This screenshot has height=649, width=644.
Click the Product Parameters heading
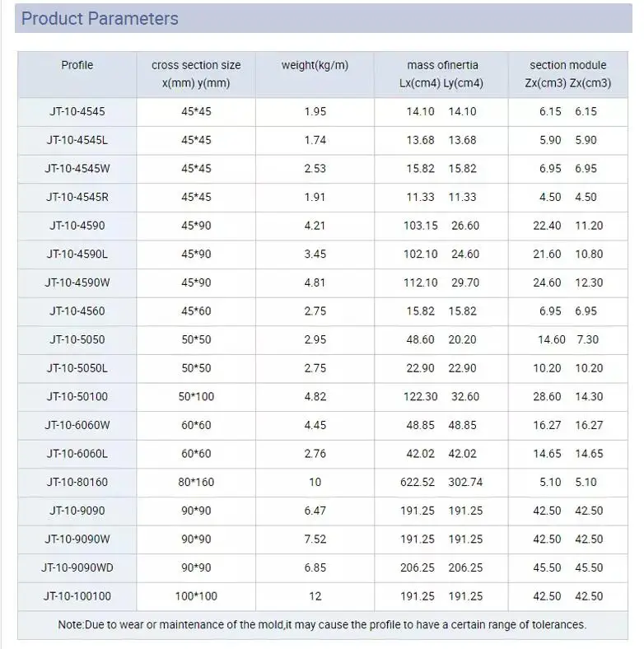100,19
